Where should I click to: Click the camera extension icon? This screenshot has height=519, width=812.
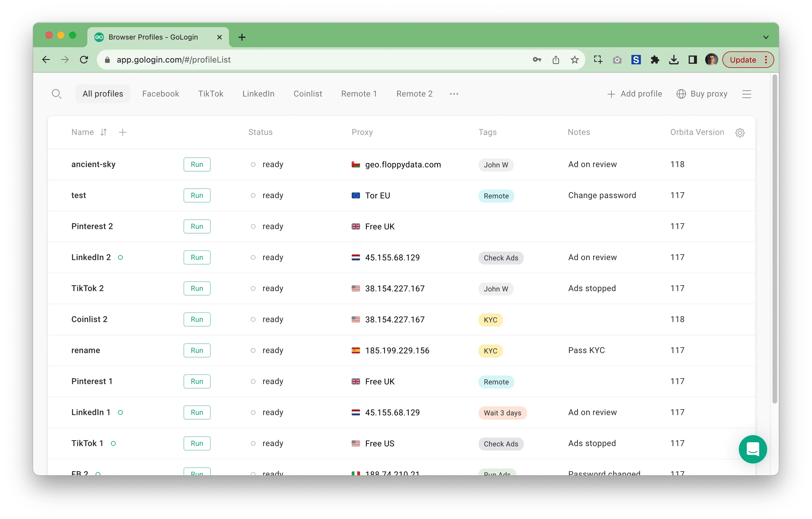(617, 60)
